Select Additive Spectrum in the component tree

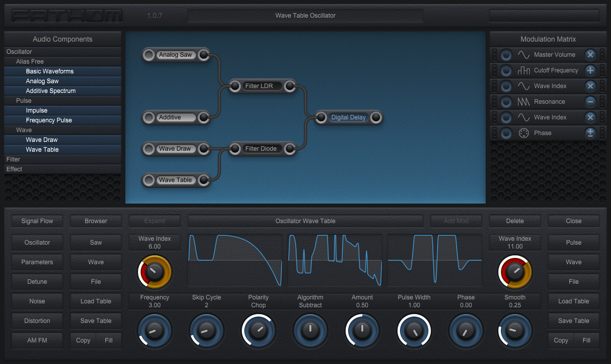(63, 91)
